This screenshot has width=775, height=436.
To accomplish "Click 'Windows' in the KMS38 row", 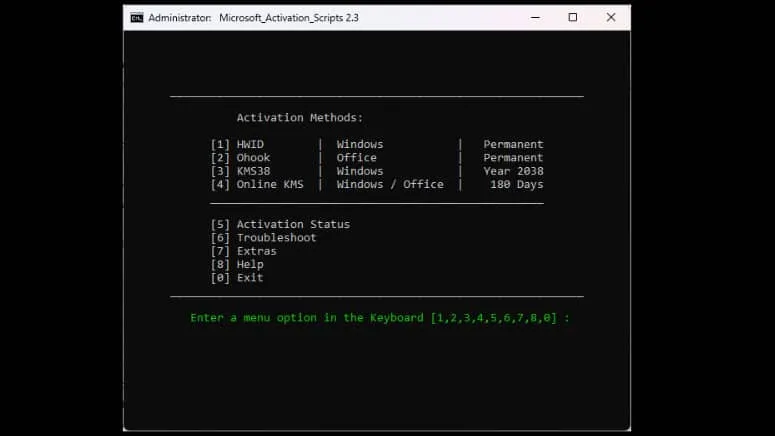I will [360, 171].
